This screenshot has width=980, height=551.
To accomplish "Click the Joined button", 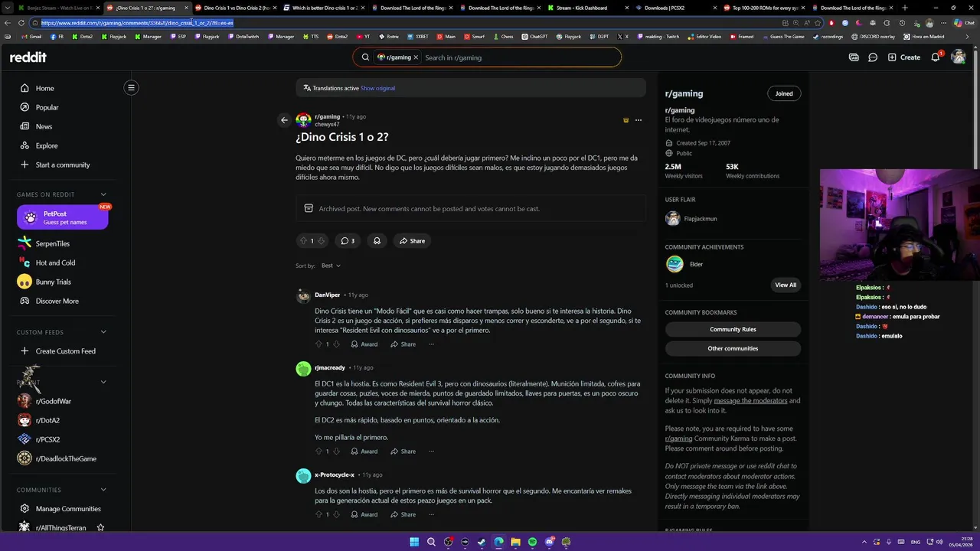I will [784, 93].
